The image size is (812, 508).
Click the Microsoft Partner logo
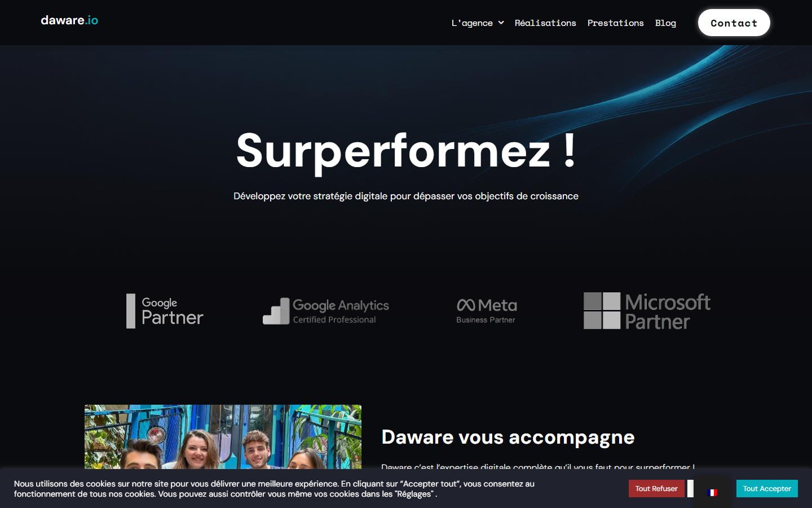[647, 311]
